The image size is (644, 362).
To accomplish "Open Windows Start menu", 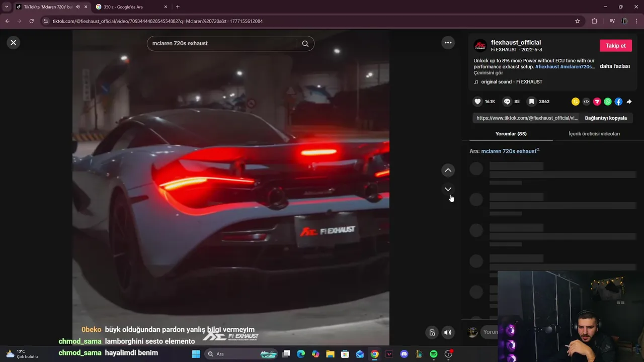I will point(196,354).
